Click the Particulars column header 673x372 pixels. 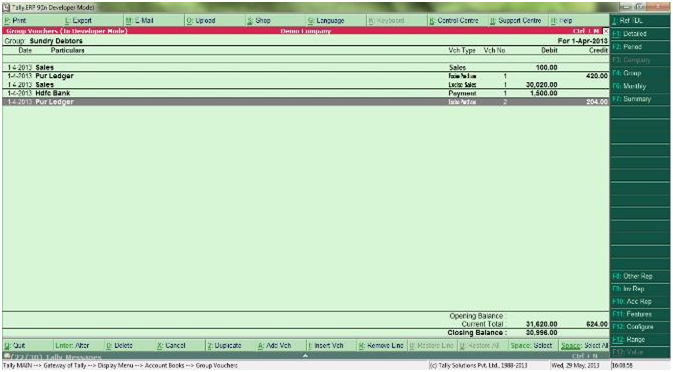(67, 50)
